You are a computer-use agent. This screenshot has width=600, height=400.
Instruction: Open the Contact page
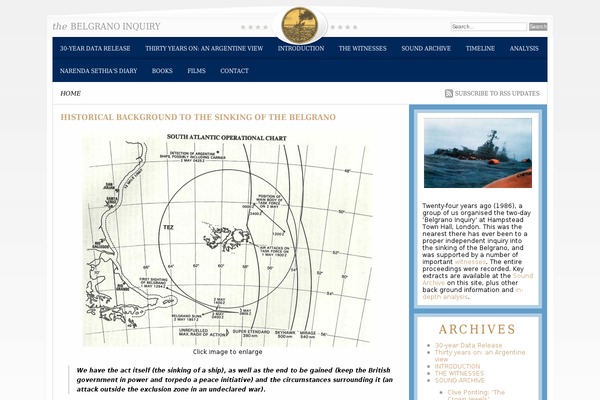(x=234, y=71)
